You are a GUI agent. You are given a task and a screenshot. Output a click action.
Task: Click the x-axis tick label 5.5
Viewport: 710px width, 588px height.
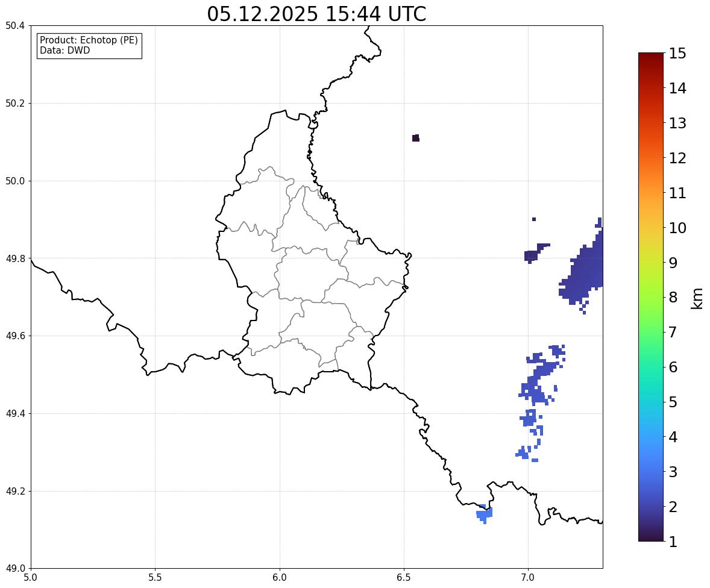pos(156,578)
